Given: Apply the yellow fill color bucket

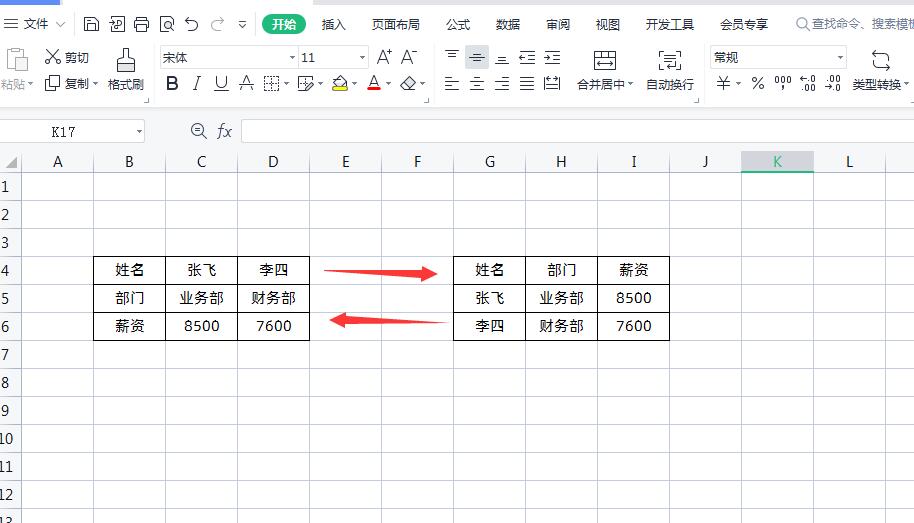Looking at the screenshot, I should pos(339,84).
